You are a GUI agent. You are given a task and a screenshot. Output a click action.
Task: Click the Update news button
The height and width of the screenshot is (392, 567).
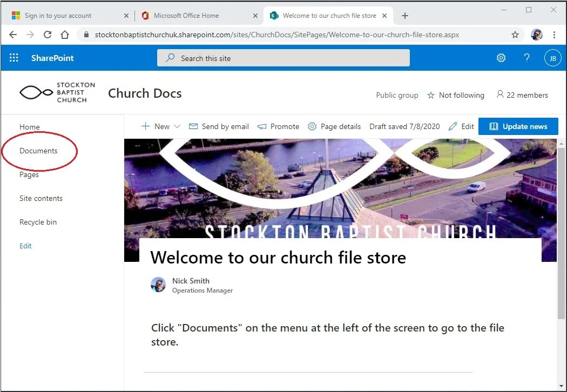point(518,126)
